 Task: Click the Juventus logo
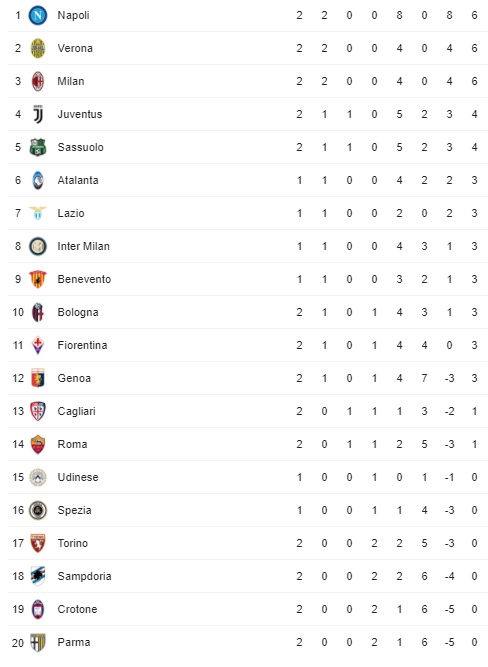click(x=37, y=114)
